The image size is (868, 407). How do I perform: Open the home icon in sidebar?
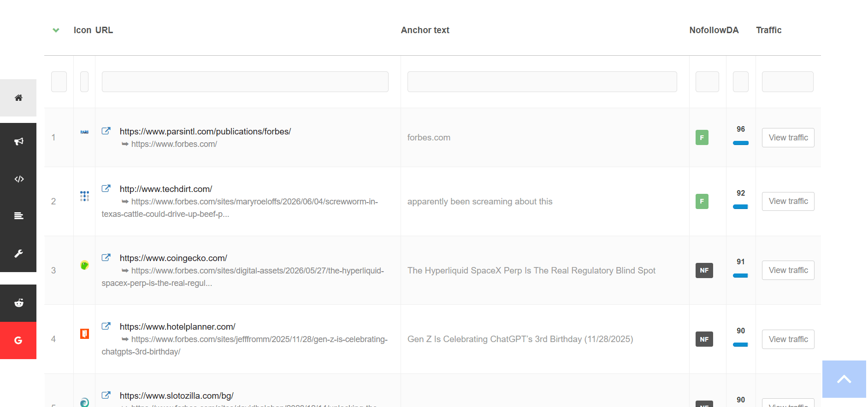(x=18, y=98)
